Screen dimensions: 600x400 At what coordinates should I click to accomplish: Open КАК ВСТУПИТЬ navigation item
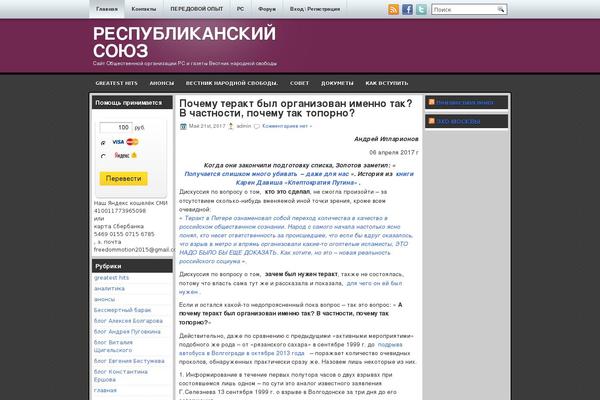(x=386, y=83)
